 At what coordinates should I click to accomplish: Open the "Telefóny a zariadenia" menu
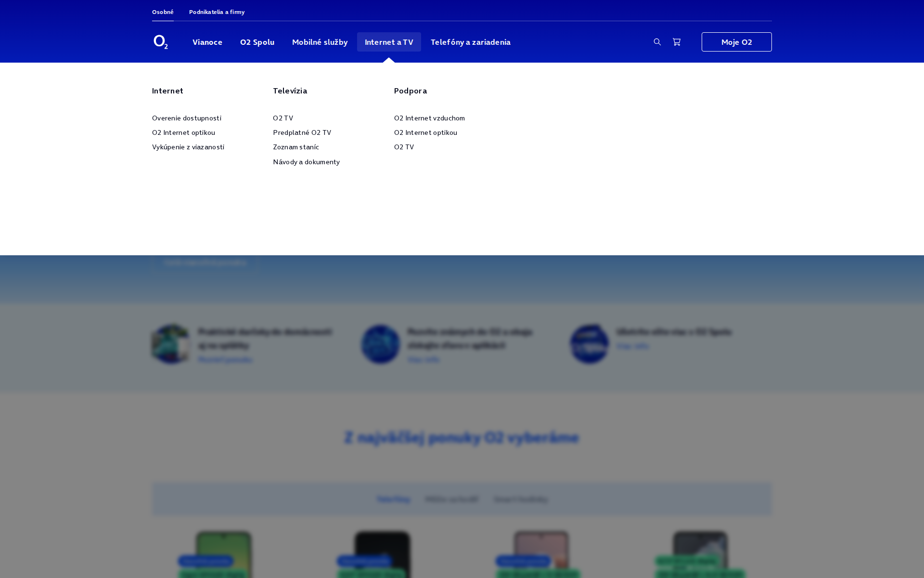470,42
